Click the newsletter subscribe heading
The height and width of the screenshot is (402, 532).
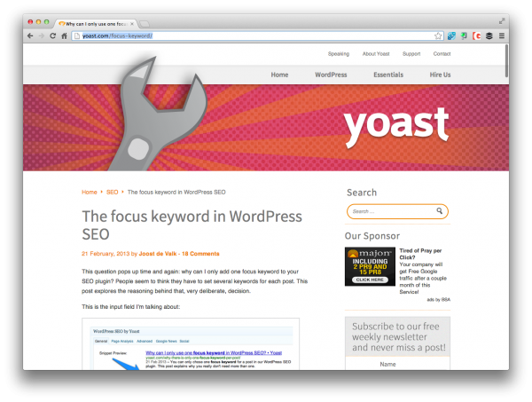pos(399,337)
